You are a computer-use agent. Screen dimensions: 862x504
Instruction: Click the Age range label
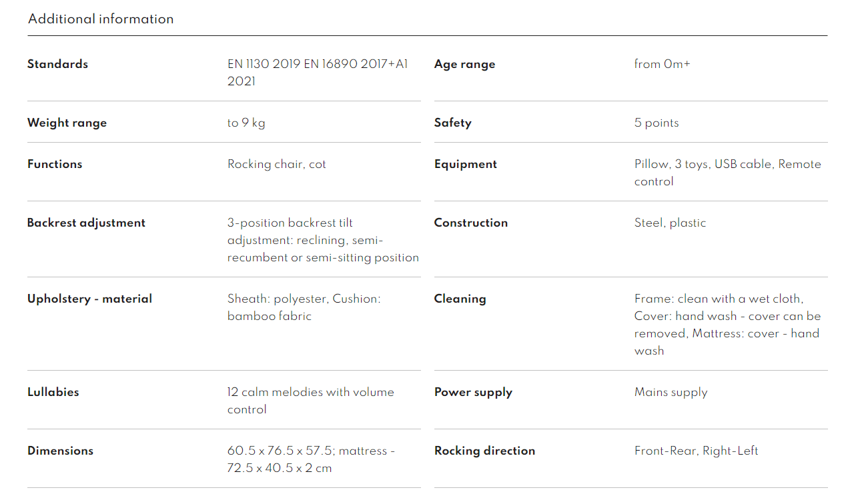coord(464,64)
